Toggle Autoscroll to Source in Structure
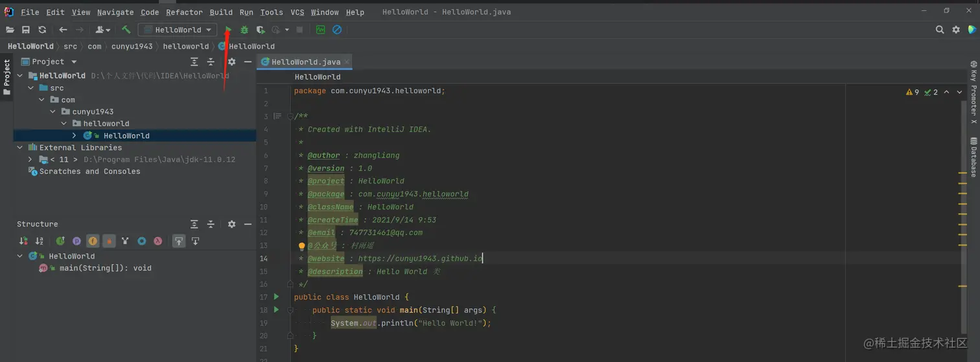980x362 pixels. (179, 241)
